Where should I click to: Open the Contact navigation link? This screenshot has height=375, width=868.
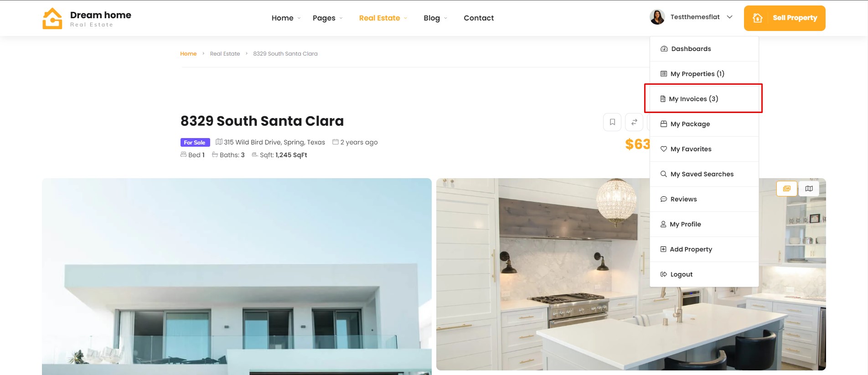click(x=479, y=18)
